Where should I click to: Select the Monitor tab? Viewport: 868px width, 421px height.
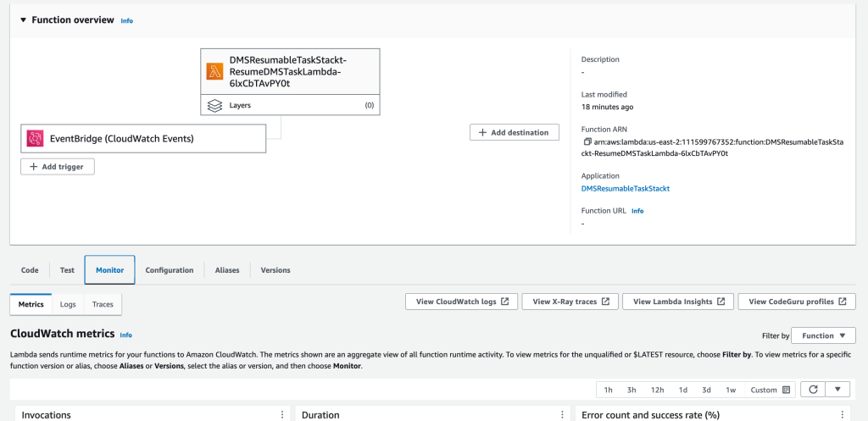[x=109, y=270]
